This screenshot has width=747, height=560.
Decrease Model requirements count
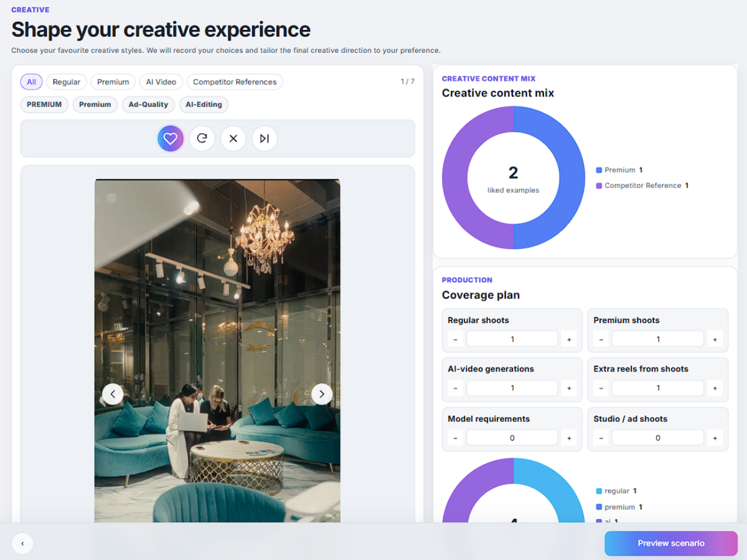point(455,438)
